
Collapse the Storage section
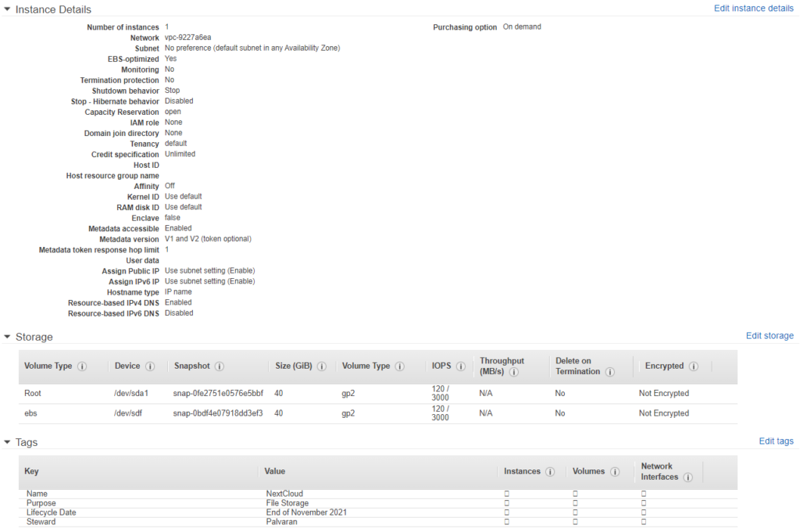coord(7,337)
